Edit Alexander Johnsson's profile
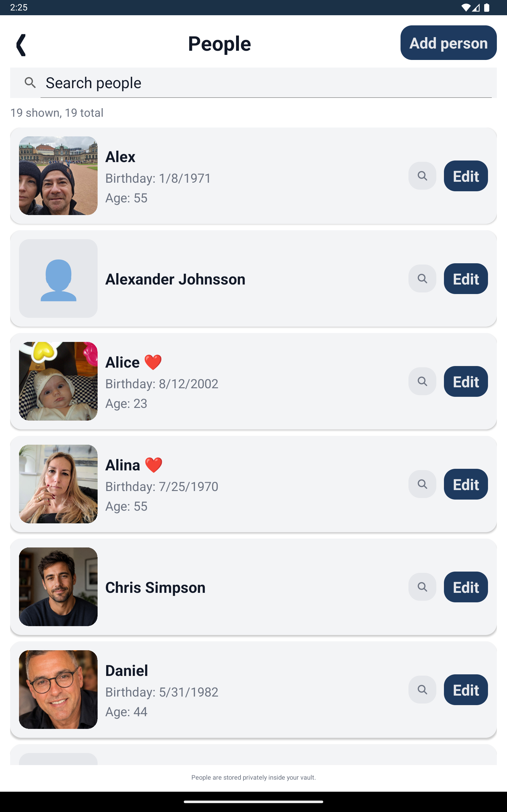Image resolution: width=507 pixels, height=812 pixels. pyautogui.click(x=466, y=278)
